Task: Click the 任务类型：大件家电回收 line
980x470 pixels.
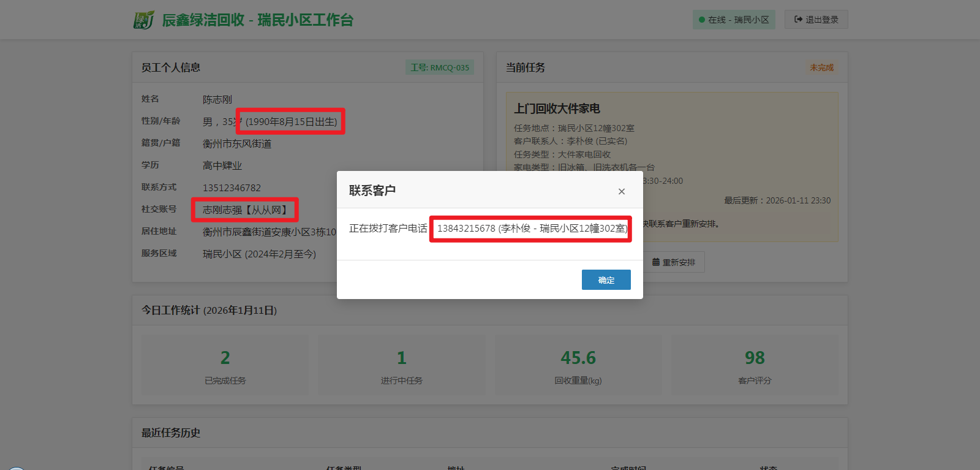Action: point(562,154)
